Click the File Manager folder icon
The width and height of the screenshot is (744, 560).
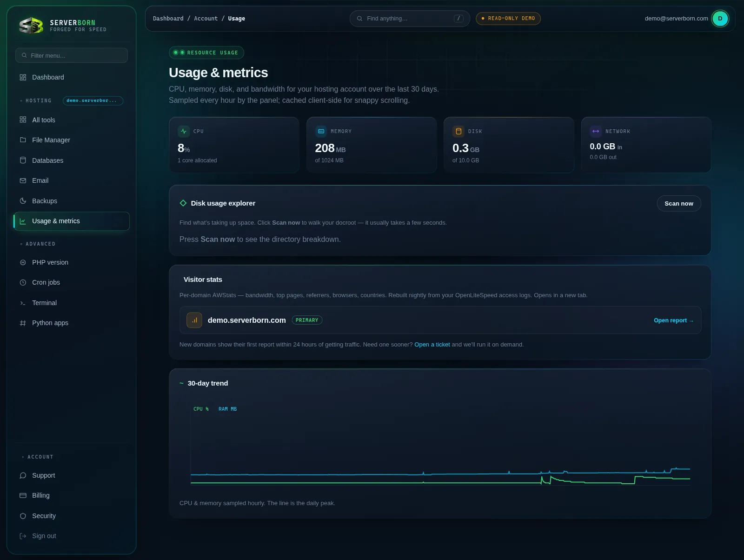pos(23,140)
